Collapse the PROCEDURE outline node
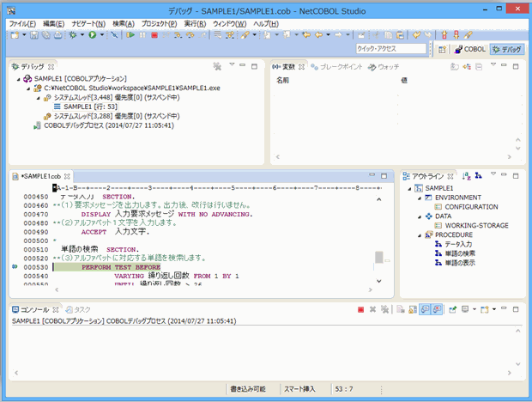 [420, 235]
